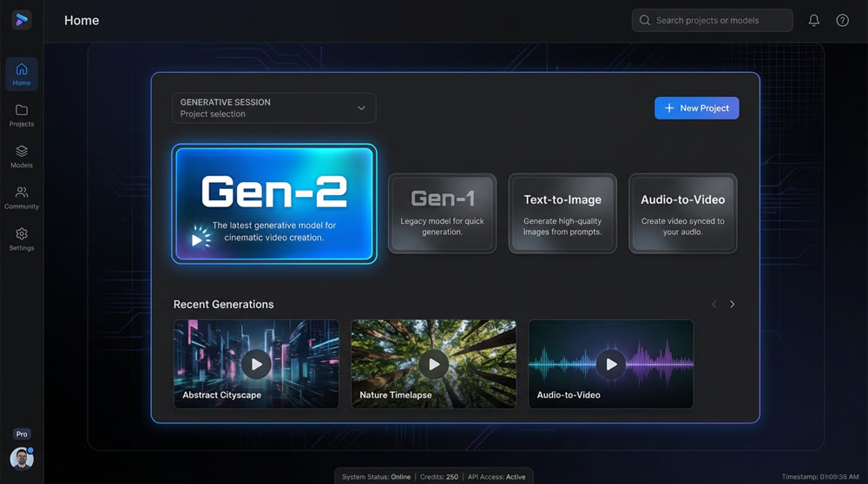This screenshot has width=868, height=484.
Task: Open the Community section
Action: point(22,198)
